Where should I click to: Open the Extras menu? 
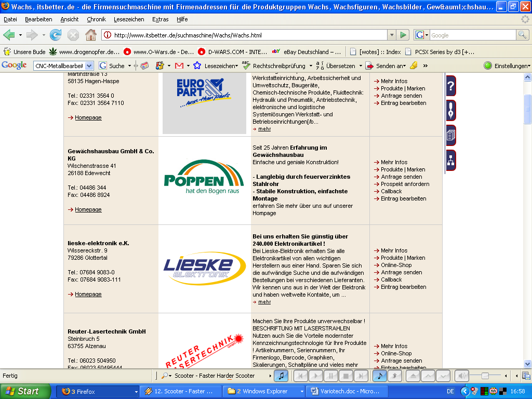[x=160, y=19]
